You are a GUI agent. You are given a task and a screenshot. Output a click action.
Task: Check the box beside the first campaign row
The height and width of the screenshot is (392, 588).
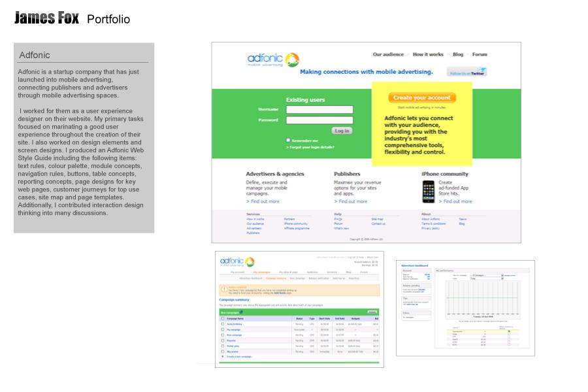pos(223,324)
